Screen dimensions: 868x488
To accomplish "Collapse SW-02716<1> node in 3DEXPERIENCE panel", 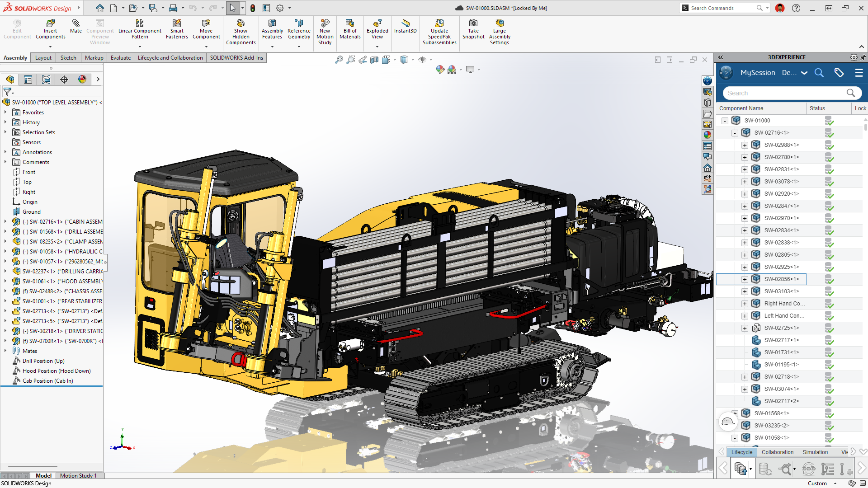I will [735, 133].
